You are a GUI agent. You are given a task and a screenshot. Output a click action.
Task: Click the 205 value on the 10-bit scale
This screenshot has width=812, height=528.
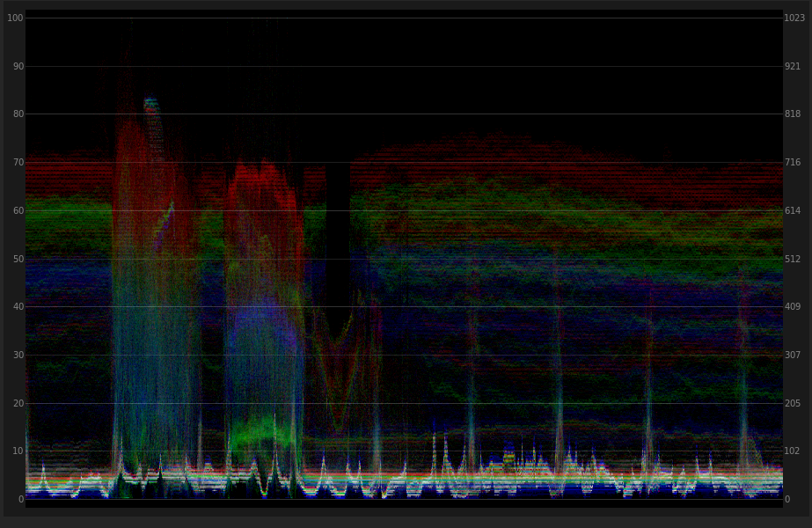(793, 403)
